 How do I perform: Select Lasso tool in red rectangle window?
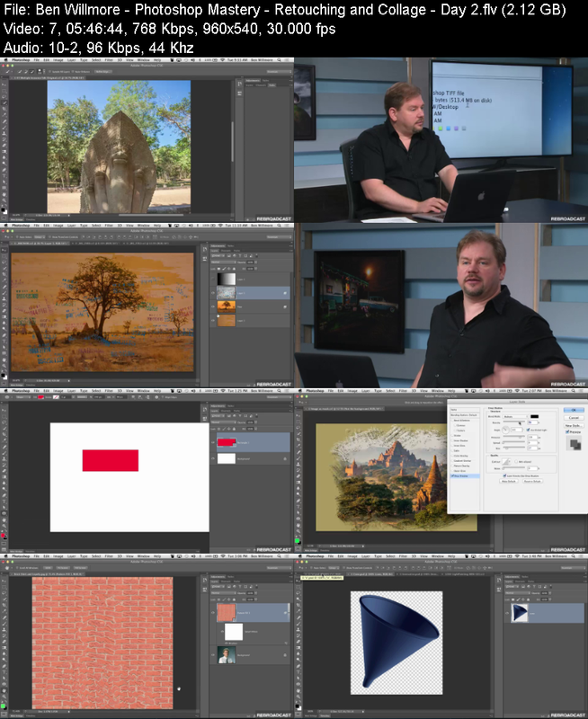tap(4, 422)
